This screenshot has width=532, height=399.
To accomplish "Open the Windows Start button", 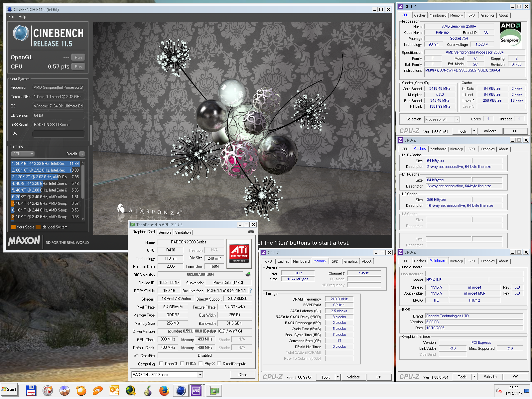I will pos(9,389).
